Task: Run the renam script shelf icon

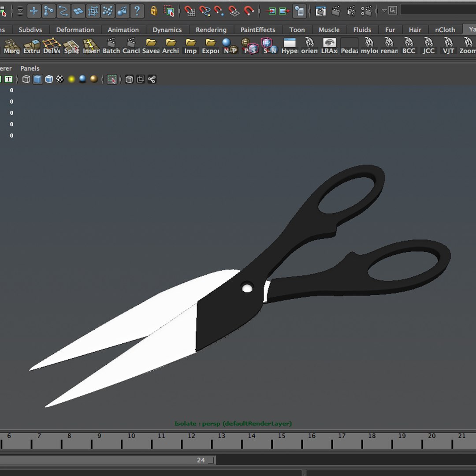Action: (x=389, y=46)
